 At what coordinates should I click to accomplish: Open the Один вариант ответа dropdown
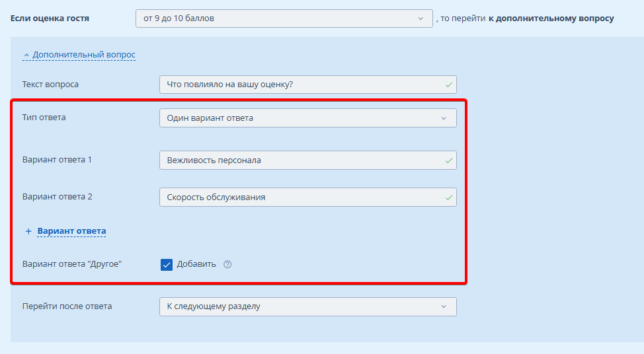[x=307, y=118]
